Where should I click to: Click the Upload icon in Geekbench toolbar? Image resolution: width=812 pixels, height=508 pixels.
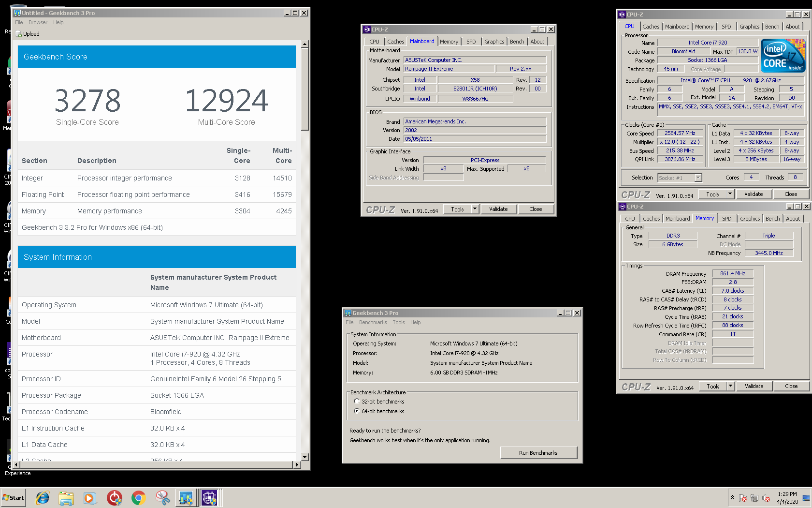(x=19, y=34)
